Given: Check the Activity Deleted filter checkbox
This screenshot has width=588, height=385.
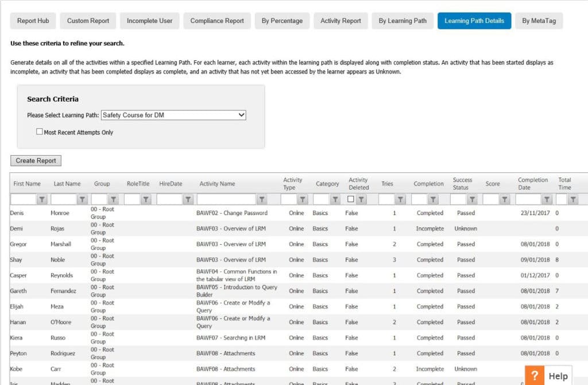Looking at the screenshot, I should (350, 198).
